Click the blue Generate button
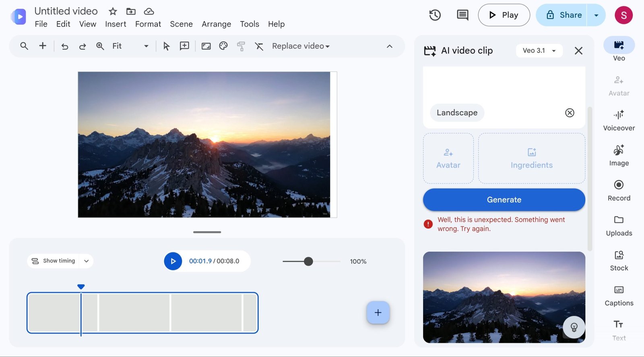This screenshot has height=357, width=644. [x=504, y=200]
